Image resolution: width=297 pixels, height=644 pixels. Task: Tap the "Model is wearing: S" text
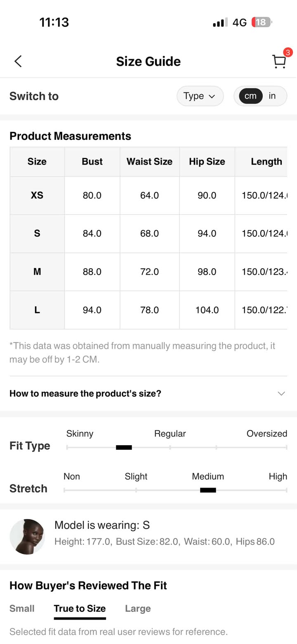click(102, 525)
